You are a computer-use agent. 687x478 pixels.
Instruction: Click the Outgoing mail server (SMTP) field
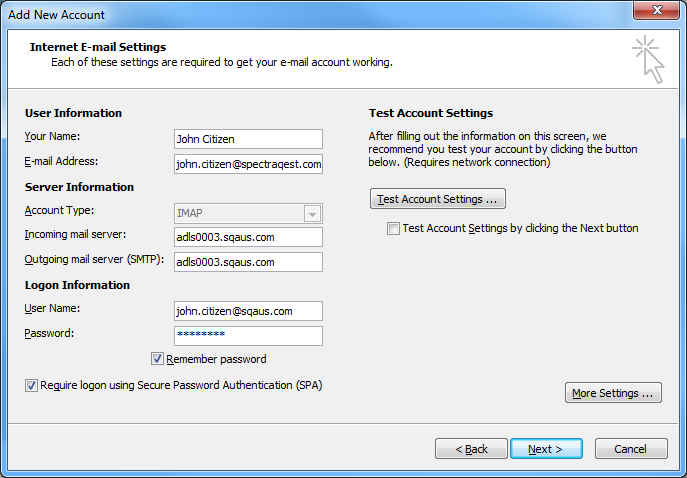pos(247,262)
